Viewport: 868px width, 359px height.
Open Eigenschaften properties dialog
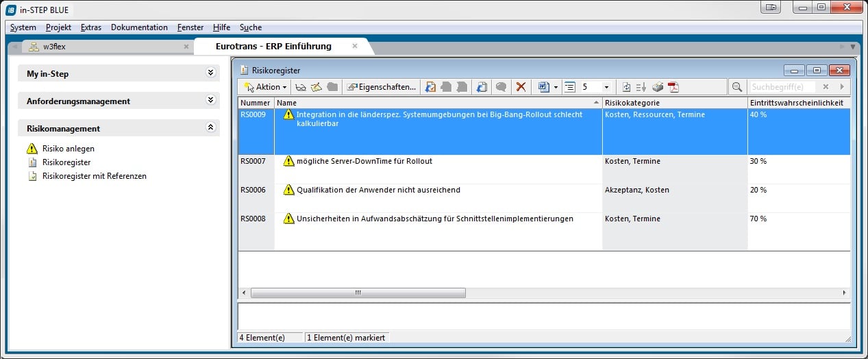[382, 87]
